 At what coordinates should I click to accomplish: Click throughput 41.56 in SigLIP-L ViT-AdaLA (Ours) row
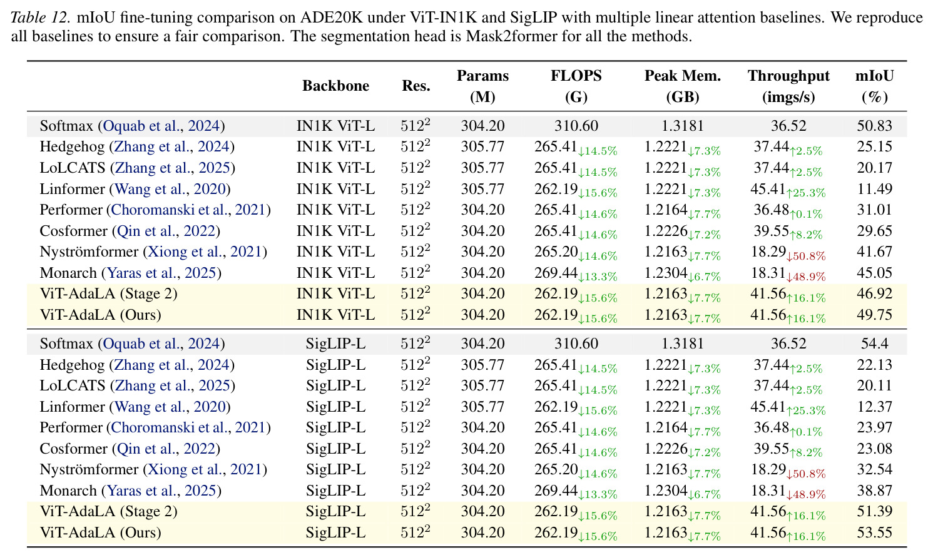[x=768, y=532]
